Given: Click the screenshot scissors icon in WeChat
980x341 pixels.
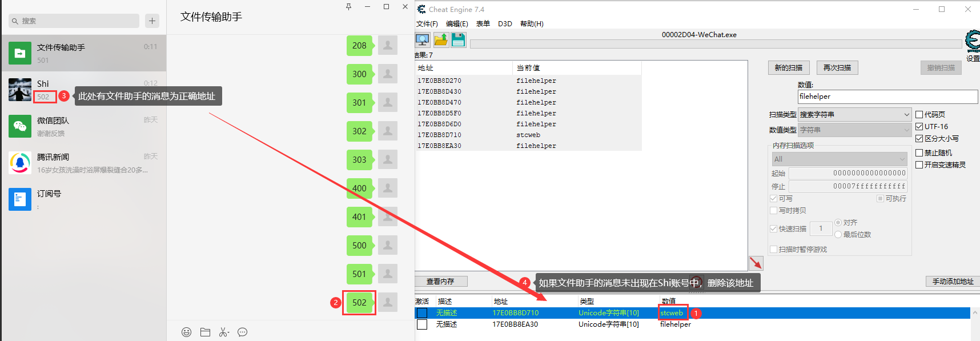Looking at the screenshot, I should (224, 332).
